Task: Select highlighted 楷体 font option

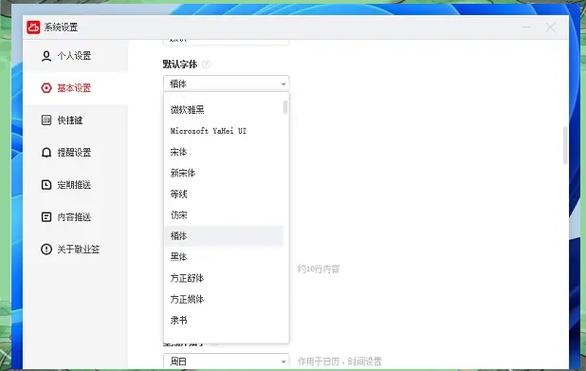Action: click(x=223, y=236)
